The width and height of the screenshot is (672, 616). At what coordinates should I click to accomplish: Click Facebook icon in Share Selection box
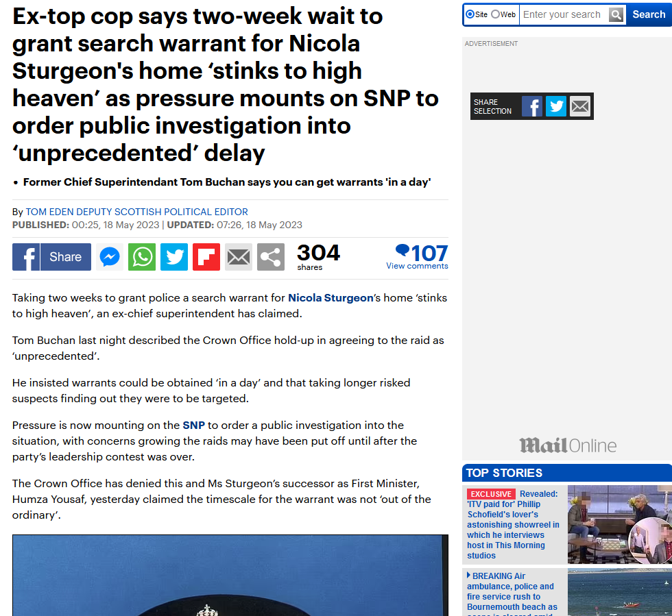click(532, 106)
